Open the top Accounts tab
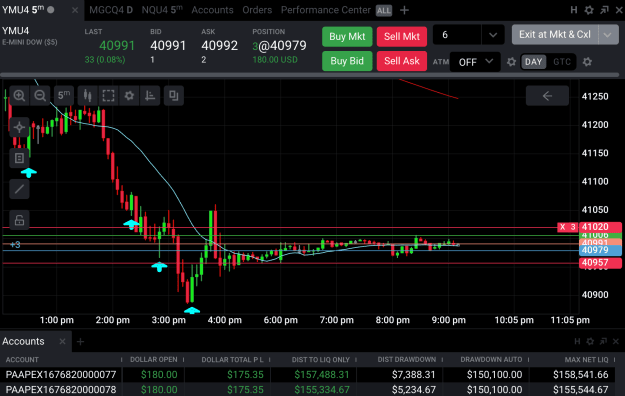Screen dimensions: 625x396 tap(212, 10)
